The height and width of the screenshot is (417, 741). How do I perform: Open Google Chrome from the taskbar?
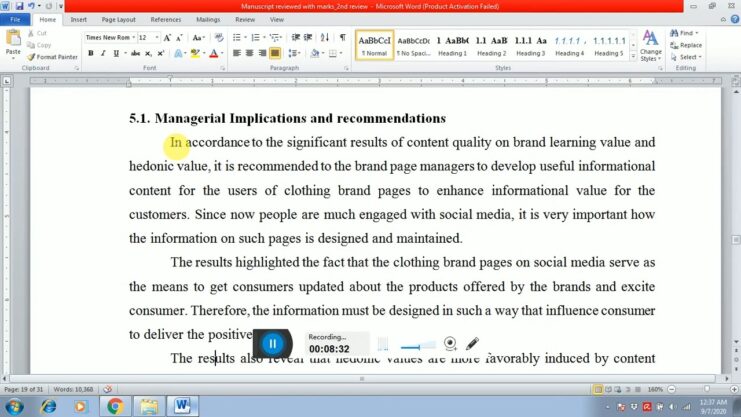coord(115,406)
